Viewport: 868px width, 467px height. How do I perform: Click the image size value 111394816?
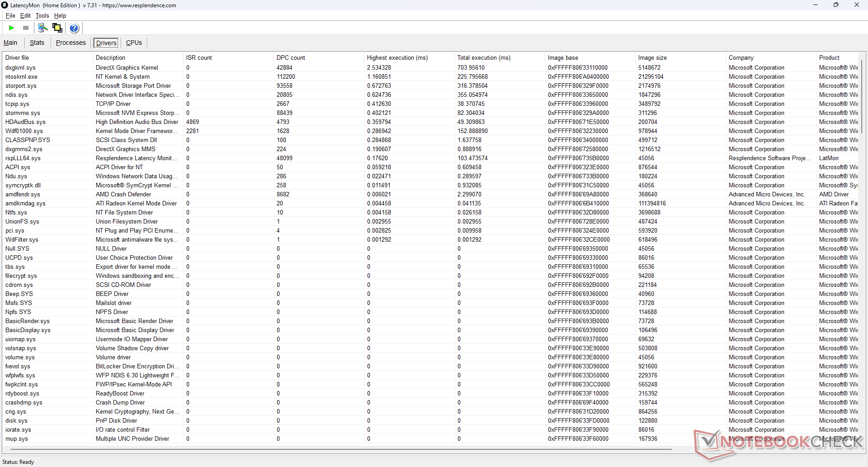pos(652,203)
